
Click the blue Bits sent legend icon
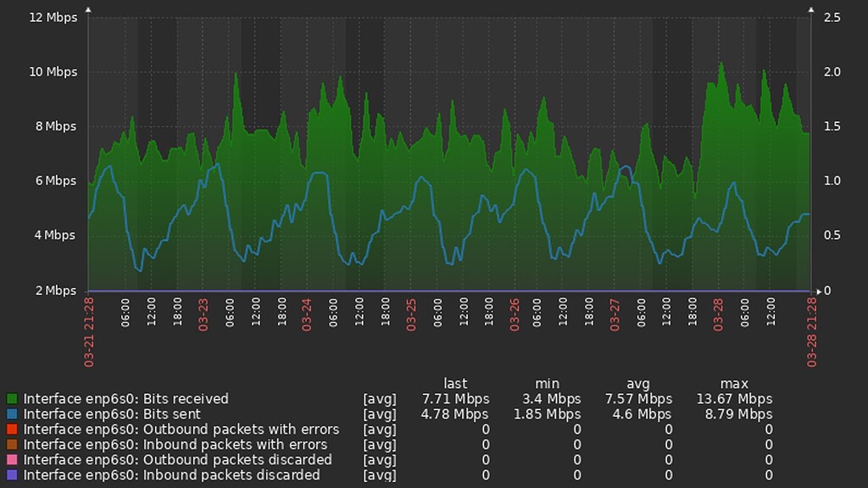click(x=12, y=414)
